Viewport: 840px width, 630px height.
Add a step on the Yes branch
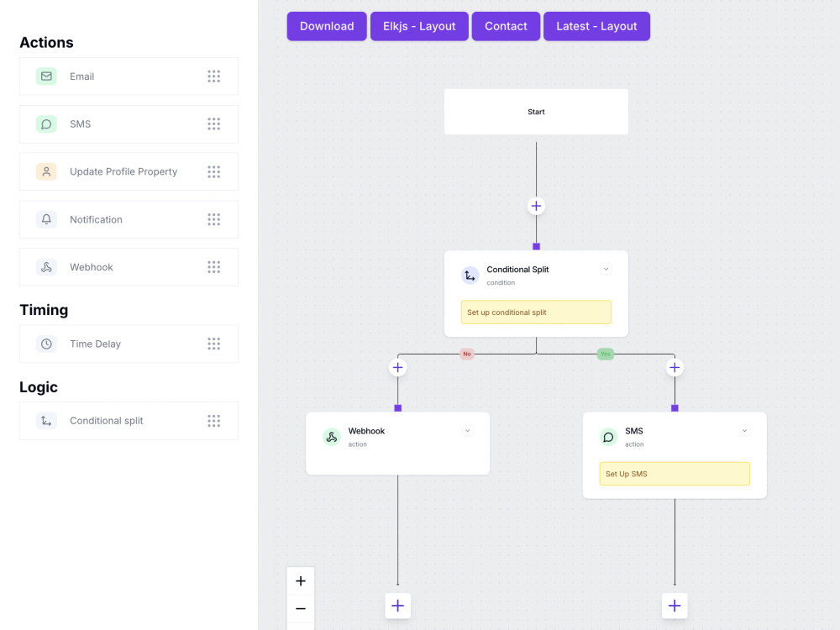[675, 368]
